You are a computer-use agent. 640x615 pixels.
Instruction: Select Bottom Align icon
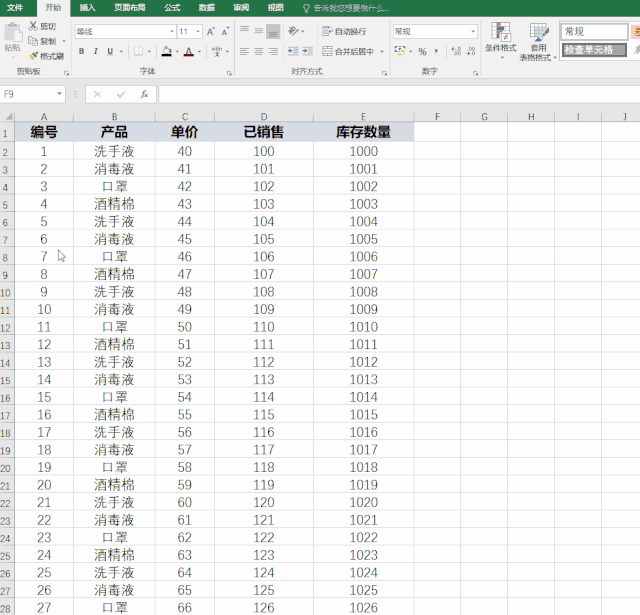point(273,31)
